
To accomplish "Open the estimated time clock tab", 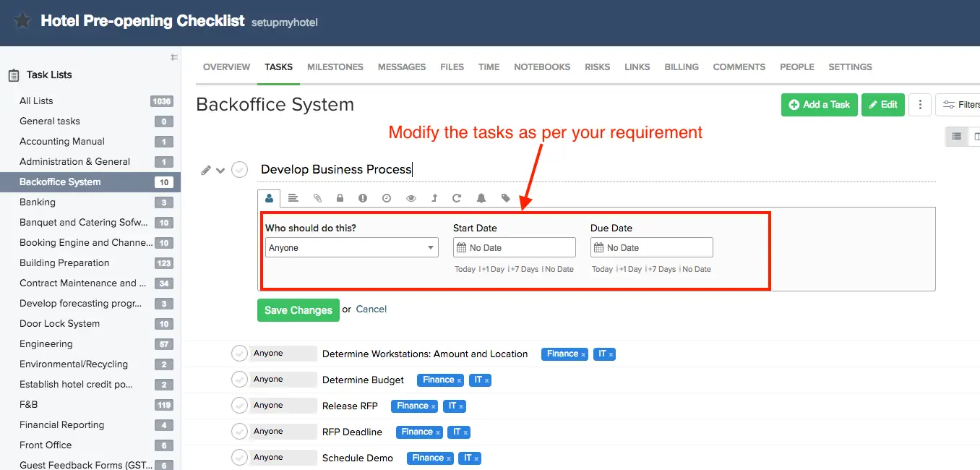I will coord(387,197).
